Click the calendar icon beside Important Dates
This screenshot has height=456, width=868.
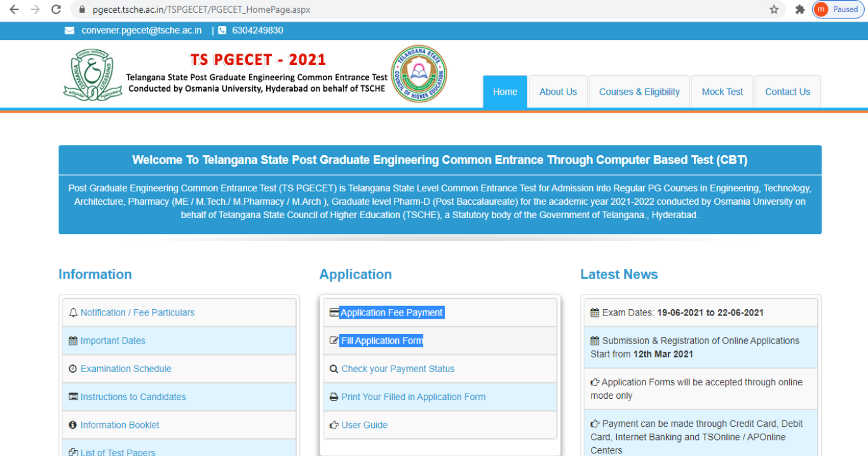[72, 340]
